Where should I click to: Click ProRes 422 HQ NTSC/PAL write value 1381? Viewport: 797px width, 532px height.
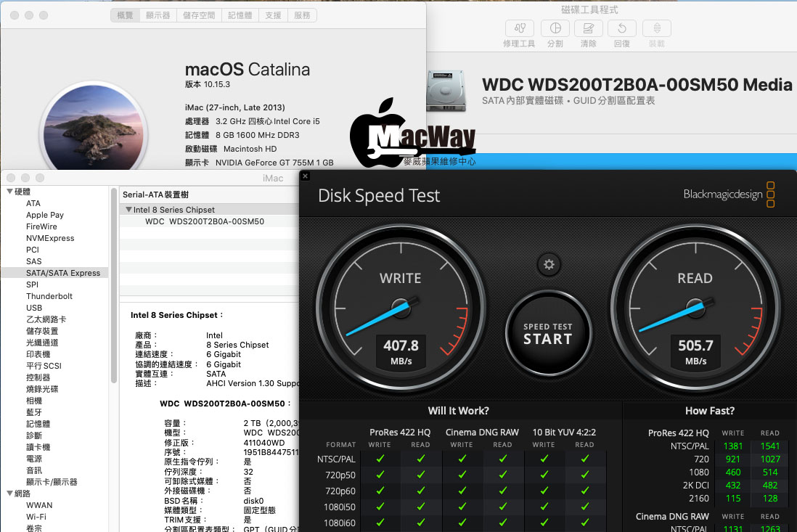733,446
